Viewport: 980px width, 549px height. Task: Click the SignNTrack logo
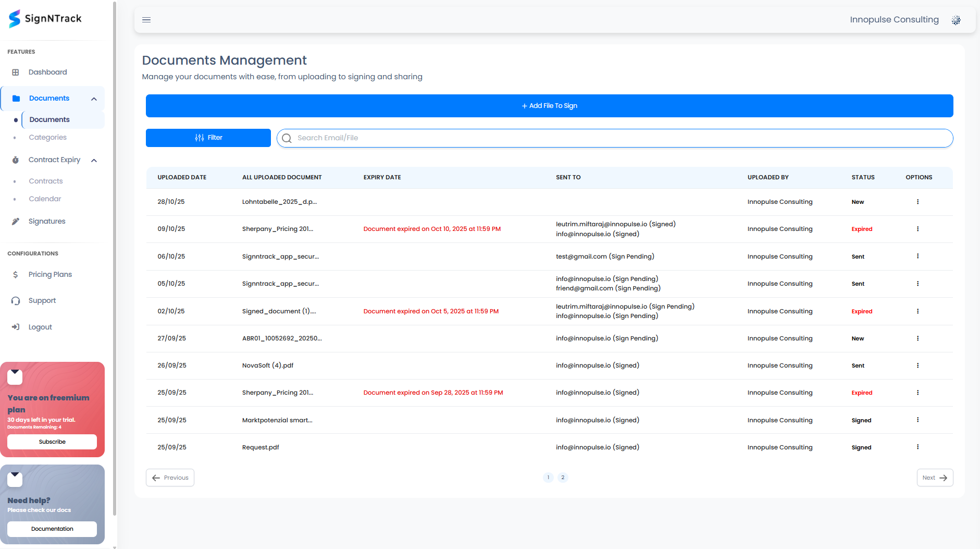click(45, 19)
